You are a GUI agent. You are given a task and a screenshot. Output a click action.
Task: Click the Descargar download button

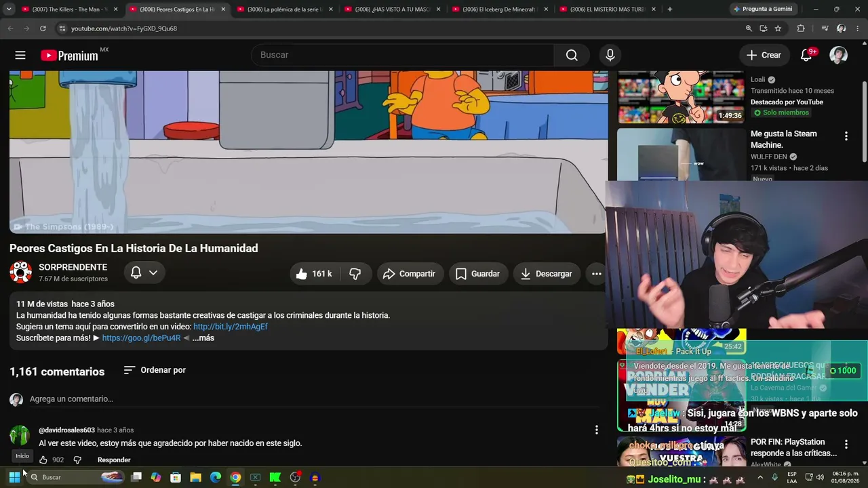(x=547, y=274)
